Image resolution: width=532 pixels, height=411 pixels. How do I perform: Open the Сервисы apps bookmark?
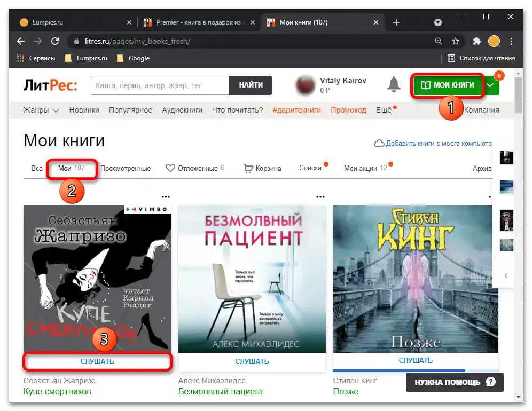pyautogui.click(x=36, y=58)
